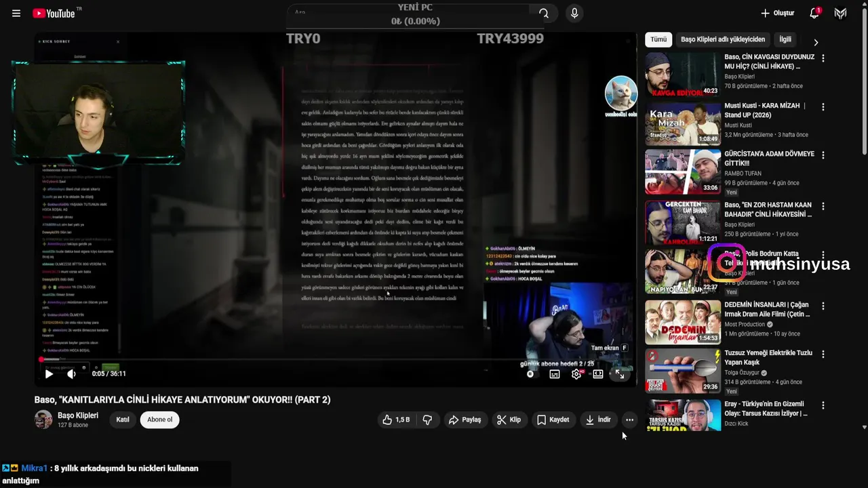Open Başo Klipleri channel name link
Viewport: 868px width, 488px height.
tap(78, 415)
